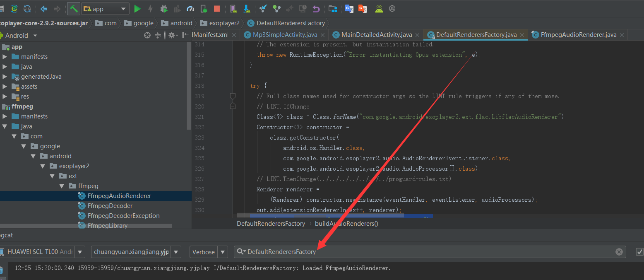Switch to MainDetailedActivity.java tab

[377, 35]
